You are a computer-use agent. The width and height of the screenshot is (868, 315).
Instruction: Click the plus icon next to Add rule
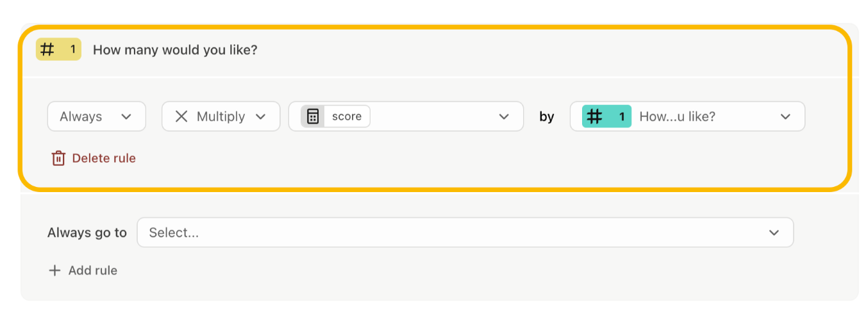(55, 270)
